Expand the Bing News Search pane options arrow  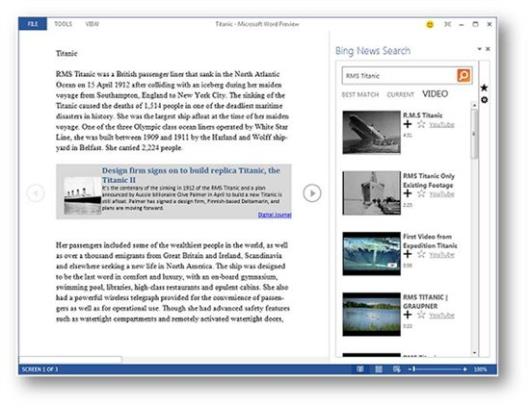click(479, 49)
